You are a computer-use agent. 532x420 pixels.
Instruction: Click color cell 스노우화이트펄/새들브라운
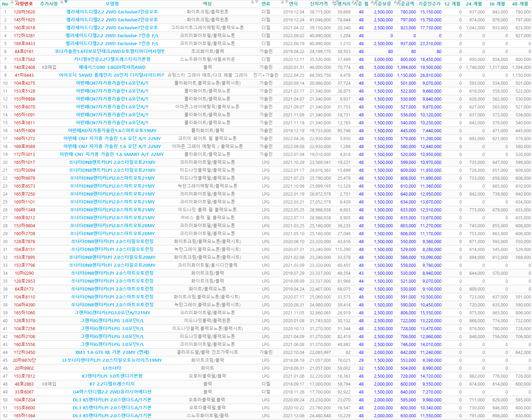tap(207, 59)
